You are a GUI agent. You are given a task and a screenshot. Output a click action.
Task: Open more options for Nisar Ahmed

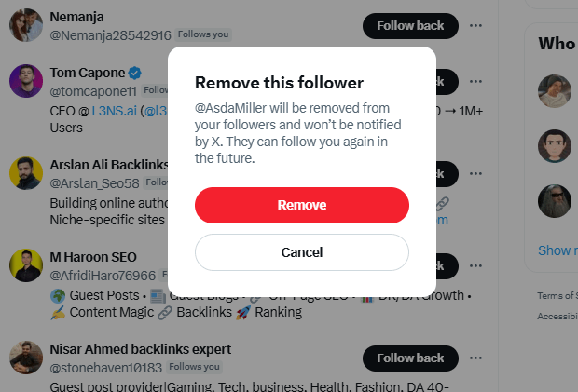coord(476,358)
